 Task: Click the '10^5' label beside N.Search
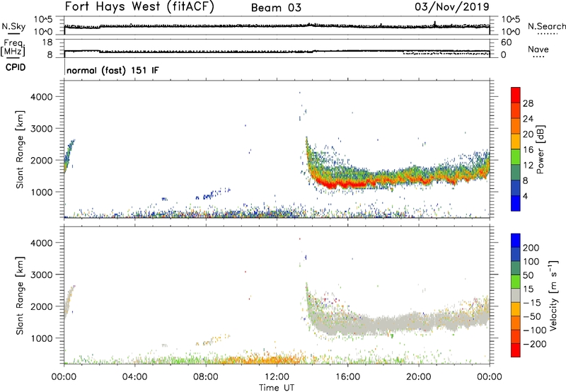[x=511, y=19]
